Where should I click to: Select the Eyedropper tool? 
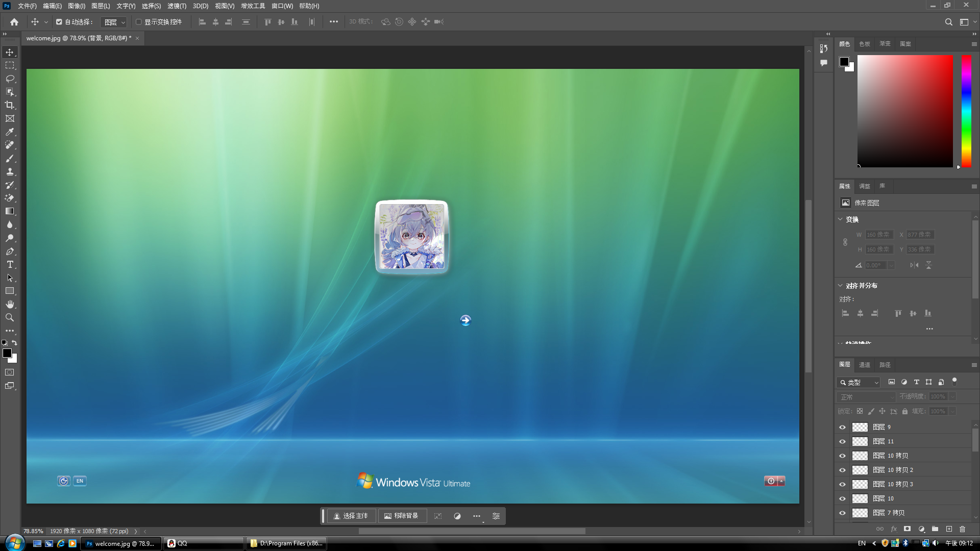pyautogui.click(x=10, y=132)
